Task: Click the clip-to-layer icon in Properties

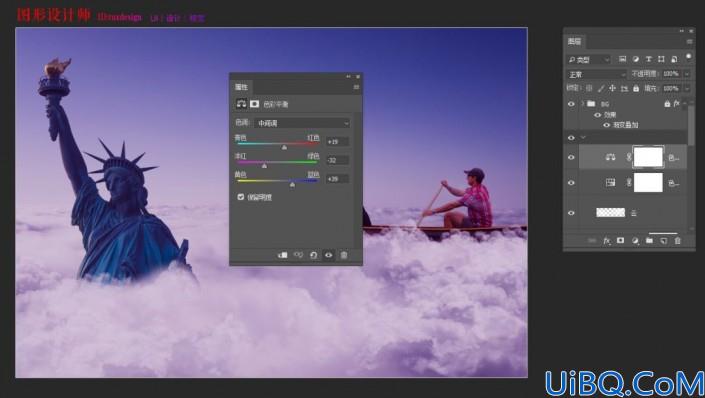Action: pyautogui.click(x=282, y=255)
